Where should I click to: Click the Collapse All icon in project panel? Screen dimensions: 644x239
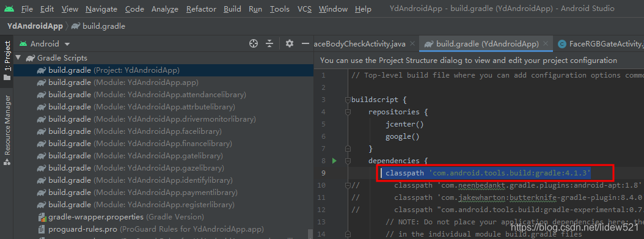[269, 43]
